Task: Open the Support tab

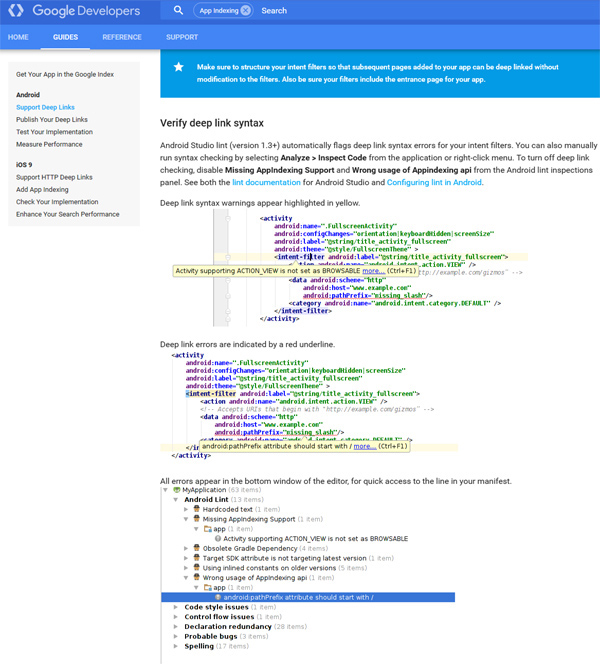Action: click(x=181, y=37)
